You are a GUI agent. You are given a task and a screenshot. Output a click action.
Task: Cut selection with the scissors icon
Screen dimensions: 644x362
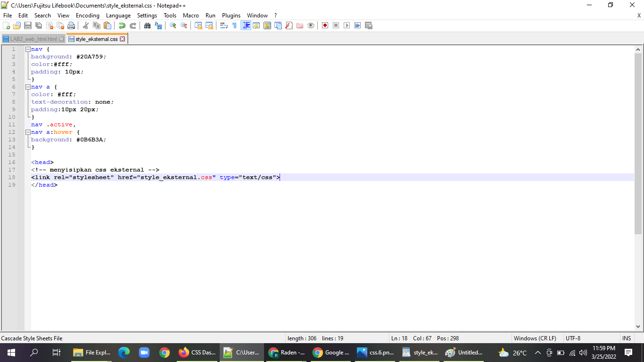click(x=86, y=25)
